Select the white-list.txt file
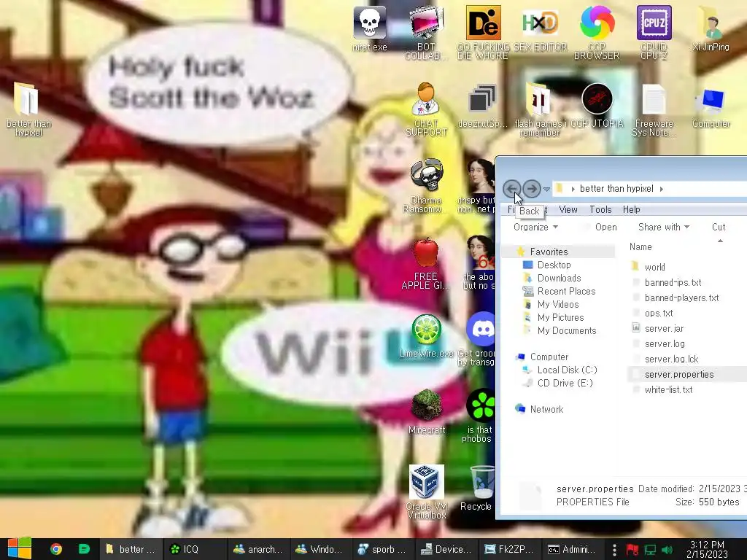The height and width of the screenshot is (560, 747). click(x=668, y=389)
